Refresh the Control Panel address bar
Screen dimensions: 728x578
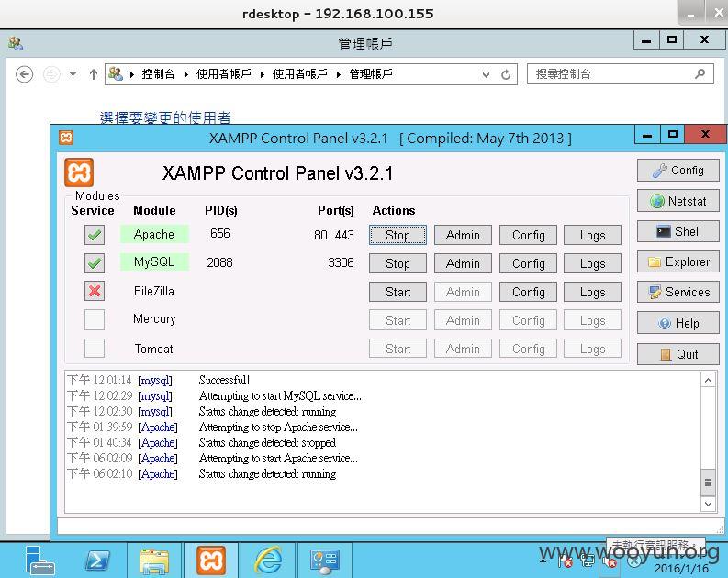[506, 74]
